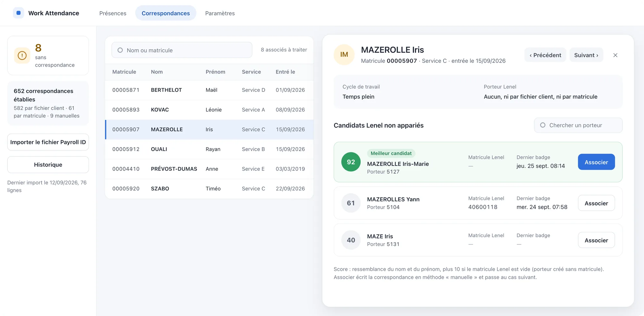Click the 40 score badge
The image size is (644, 316).
(x=351, y=240)
